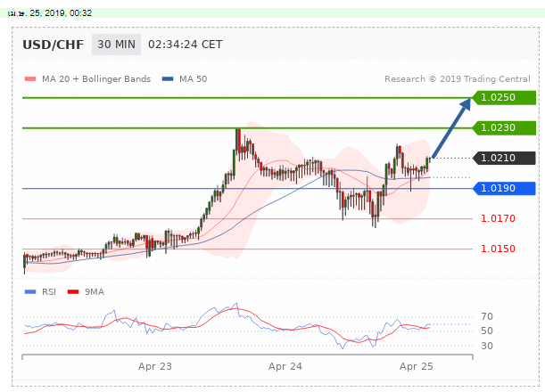Image resolution: width=545 pixels, height=392 pixels.
Task: Click the 1.0250 green resistance price tag
Action: pos(504,98)
